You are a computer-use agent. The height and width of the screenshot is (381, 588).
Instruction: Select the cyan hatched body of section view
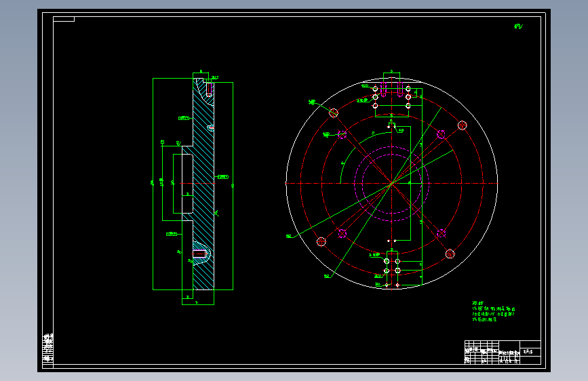(x=203, y=184)
